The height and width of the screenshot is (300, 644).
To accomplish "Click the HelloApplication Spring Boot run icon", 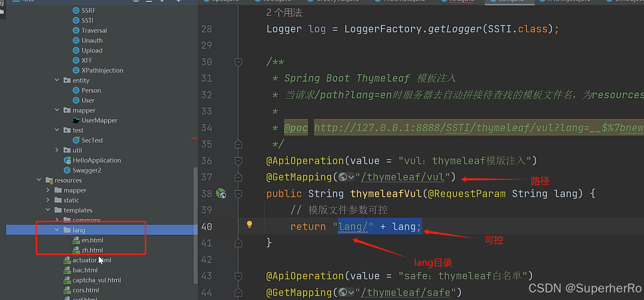I will (67, 160).
